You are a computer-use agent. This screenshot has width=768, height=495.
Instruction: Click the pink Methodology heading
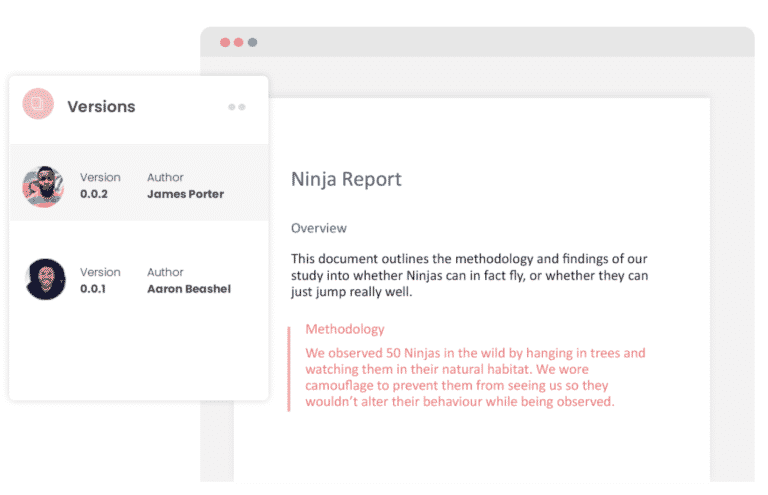pos(345,329)
